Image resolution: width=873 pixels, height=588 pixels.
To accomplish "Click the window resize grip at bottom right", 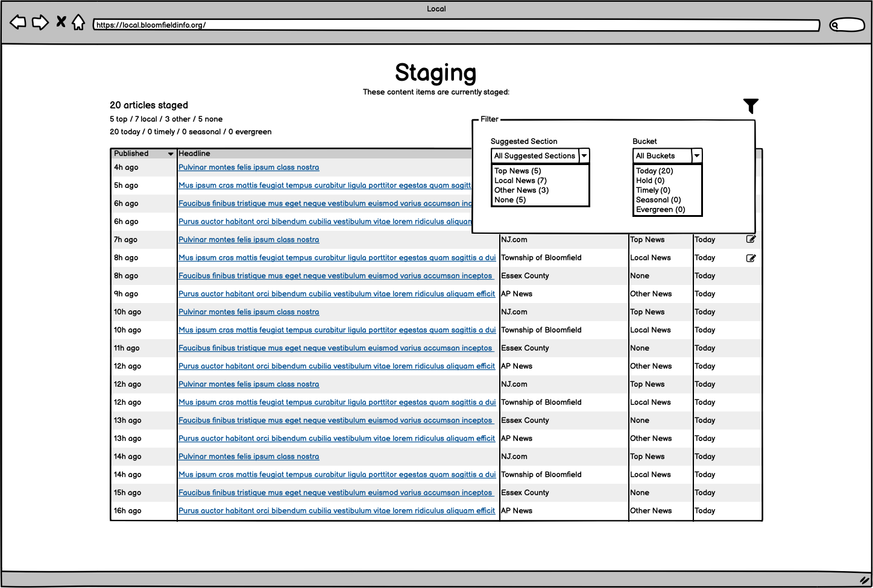I will 865,580.
